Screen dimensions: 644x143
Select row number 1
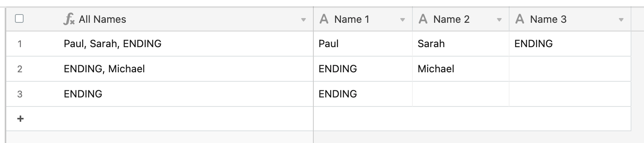[20, 44]
